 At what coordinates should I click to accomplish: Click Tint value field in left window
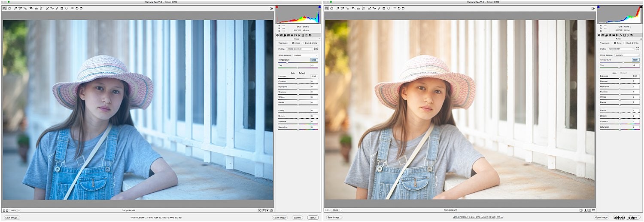tap(314, 65)
